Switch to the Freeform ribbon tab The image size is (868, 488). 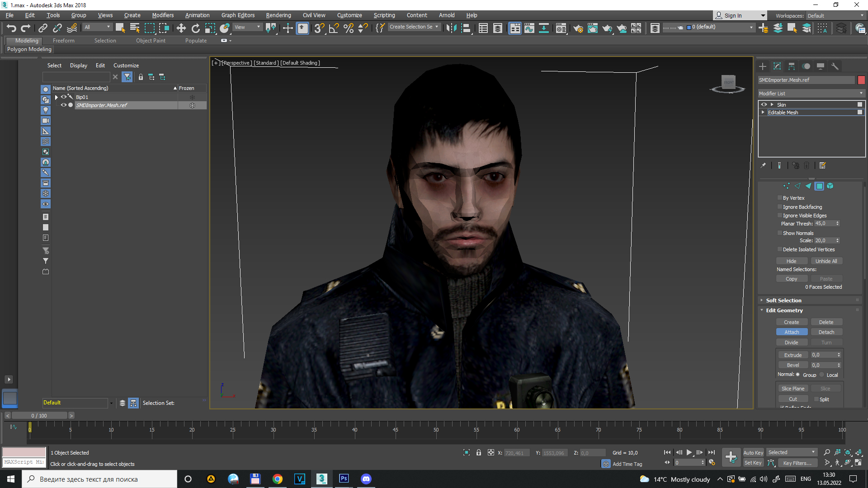[x=63, y=41]
